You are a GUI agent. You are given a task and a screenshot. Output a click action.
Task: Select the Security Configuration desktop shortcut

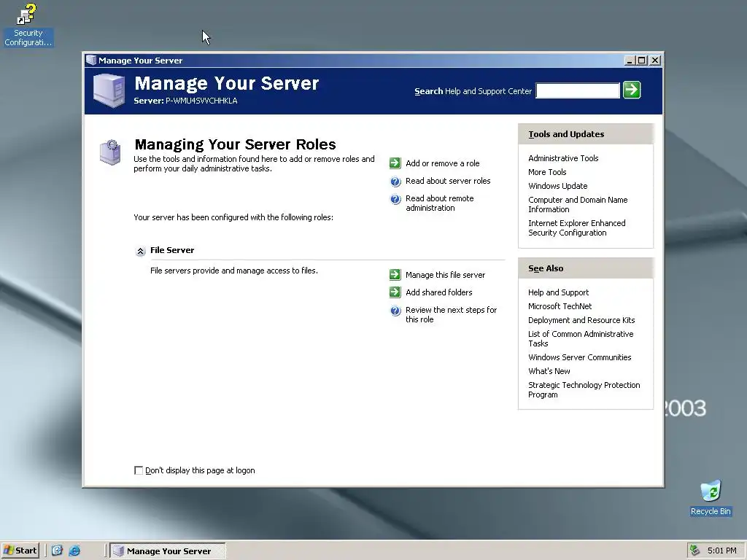click(28, 25)
